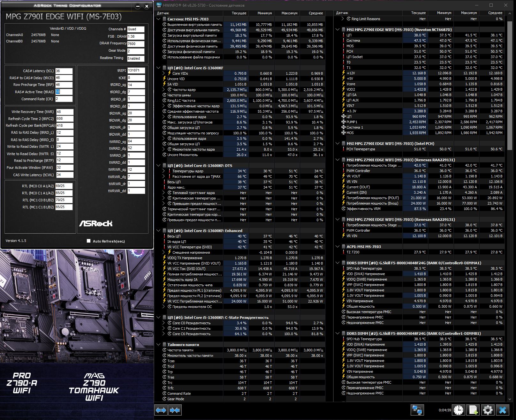Click the clock icon beside Загрузка виртуальной памяти
This screenshot has width=516, height=420.
(x=164, y=35)
